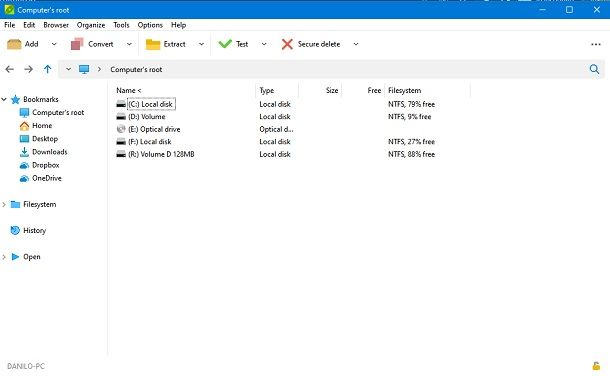610x376 pixels.
Task: Click the Add archive toolbar icon
Action: pos(14,44)
